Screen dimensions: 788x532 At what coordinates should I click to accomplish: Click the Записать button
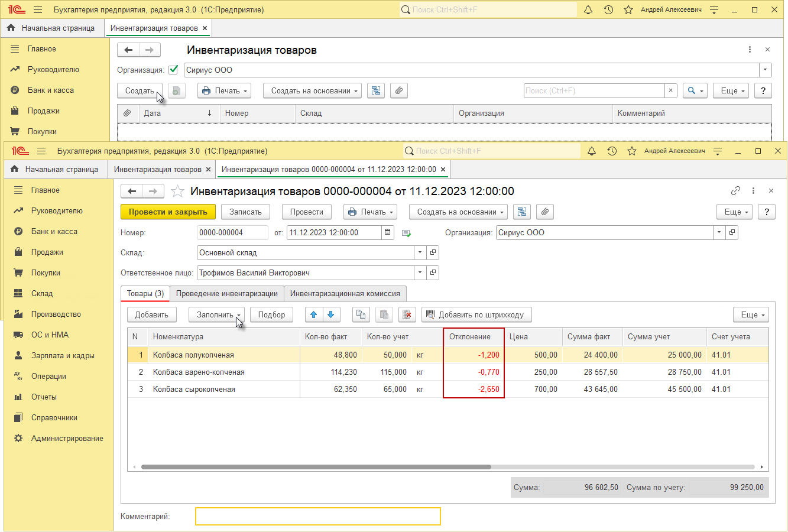click(x=245, y=212)
